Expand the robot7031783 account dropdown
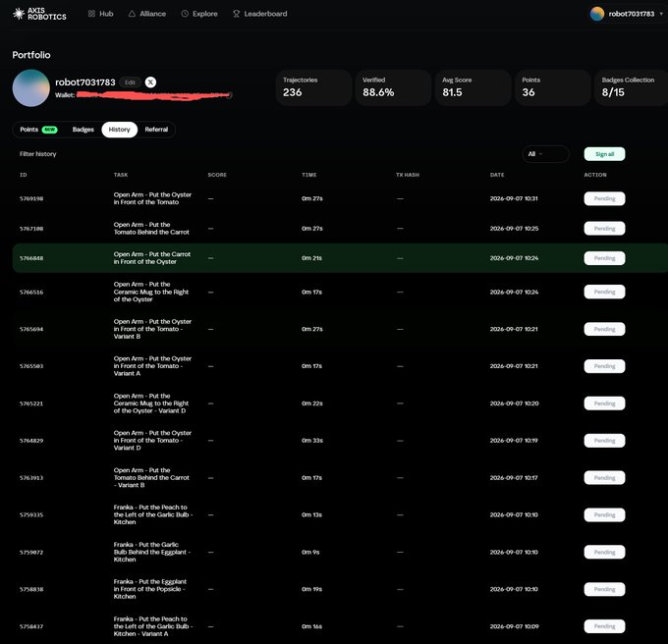This screenshot has height=644, width=668. point(661,14)
